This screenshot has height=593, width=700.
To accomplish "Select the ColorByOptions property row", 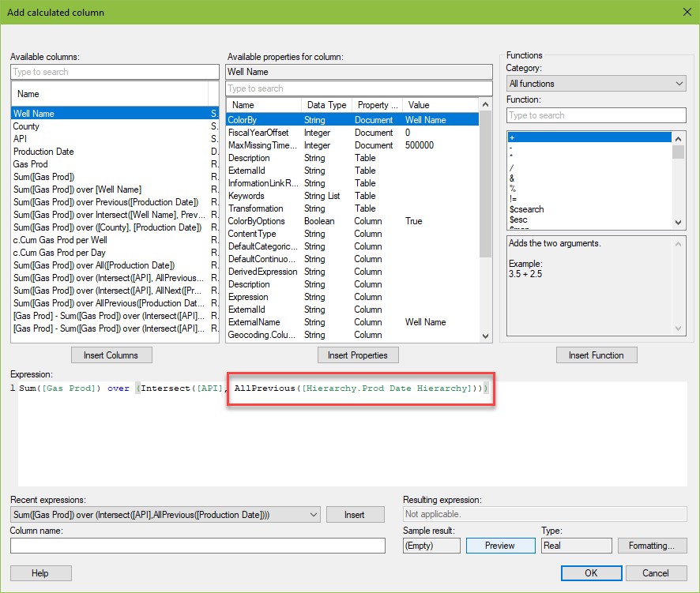I will (x=352, y=221).
